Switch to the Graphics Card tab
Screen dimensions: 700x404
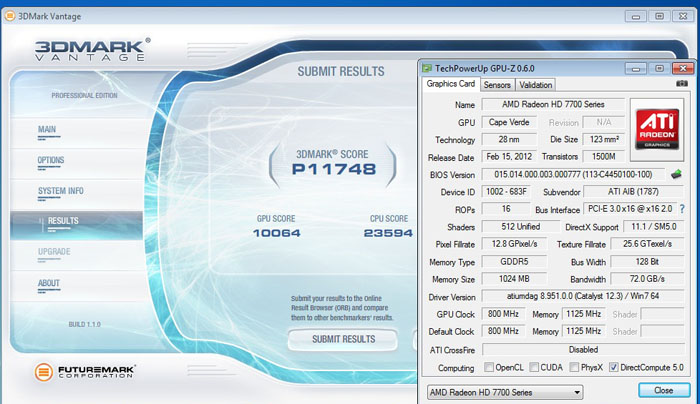click(451, 84)
